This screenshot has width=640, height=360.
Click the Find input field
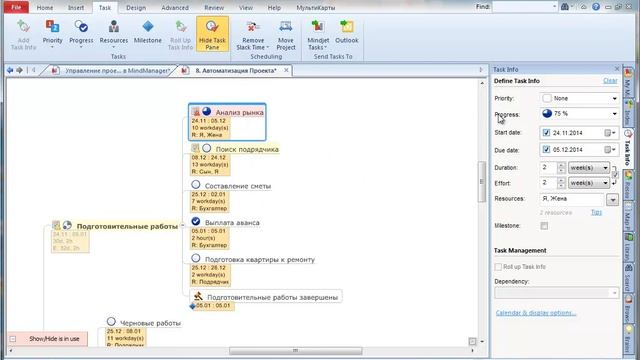pyautogui.click(x=522, y=7)
